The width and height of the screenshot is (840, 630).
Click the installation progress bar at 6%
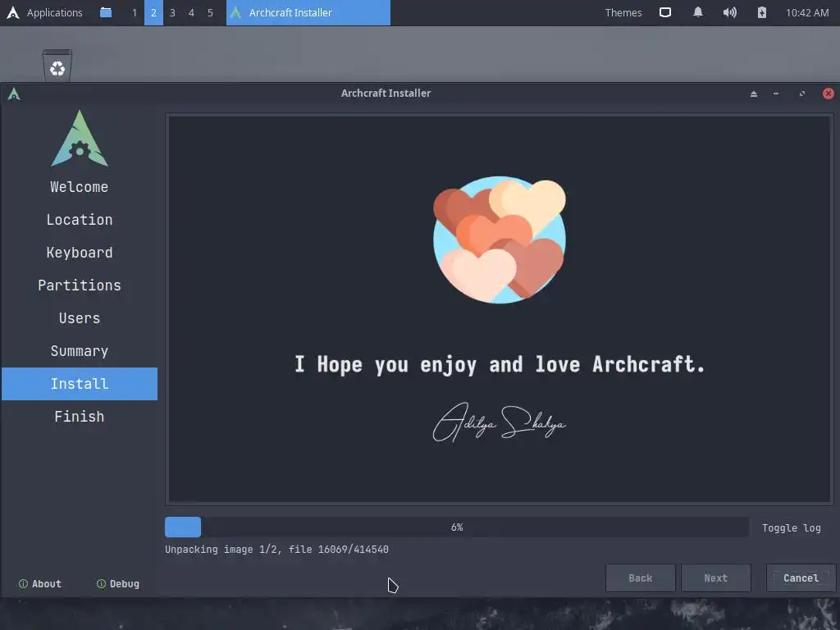[x=457, y=527]
